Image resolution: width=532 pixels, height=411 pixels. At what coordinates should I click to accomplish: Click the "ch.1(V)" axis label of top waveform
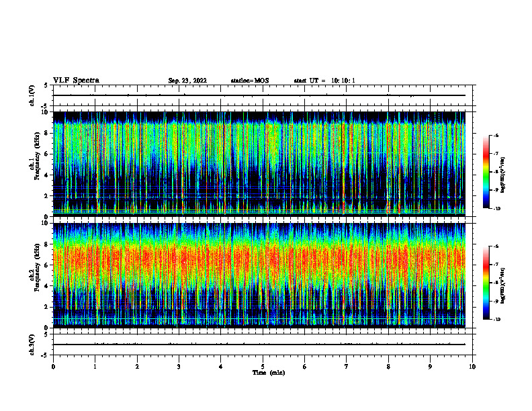[32, 95]
